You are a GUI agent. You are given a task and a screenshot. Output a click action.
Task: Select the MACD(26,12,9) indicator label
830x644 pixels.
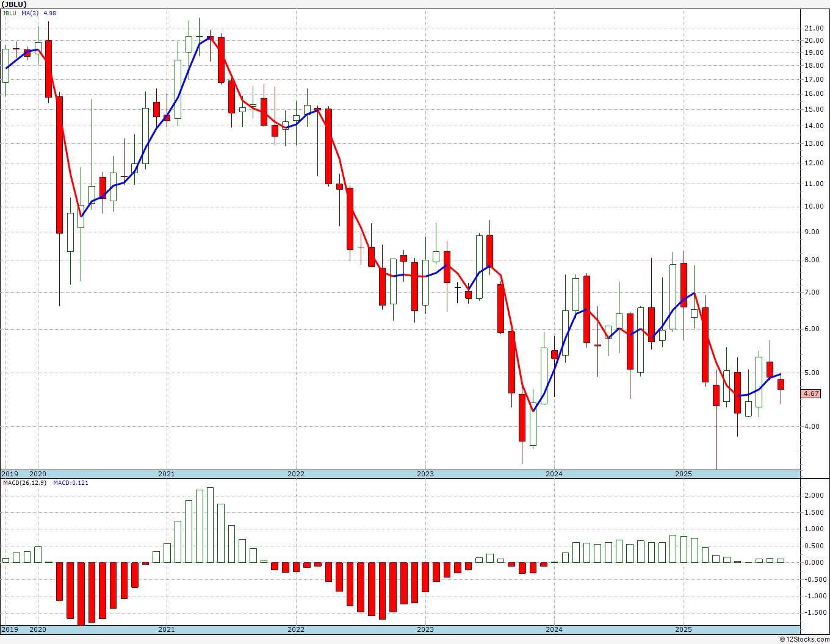point(24,483)
